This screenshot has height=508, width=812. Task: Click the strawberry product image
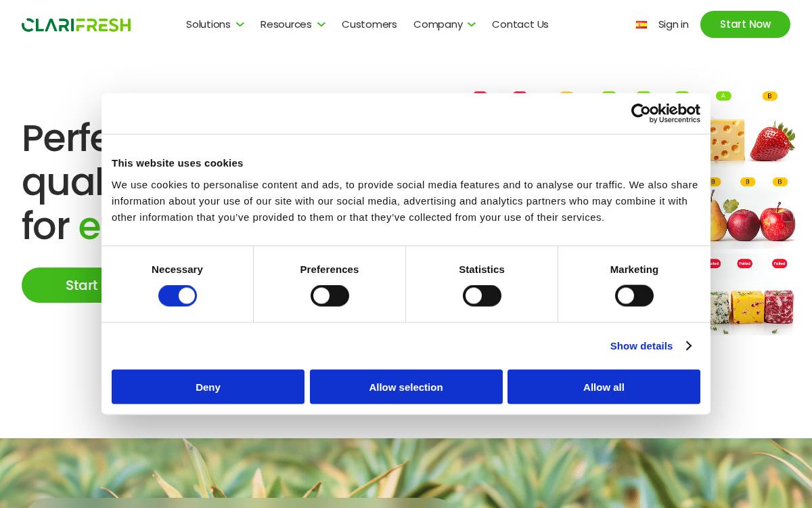[x=772, y=141]
